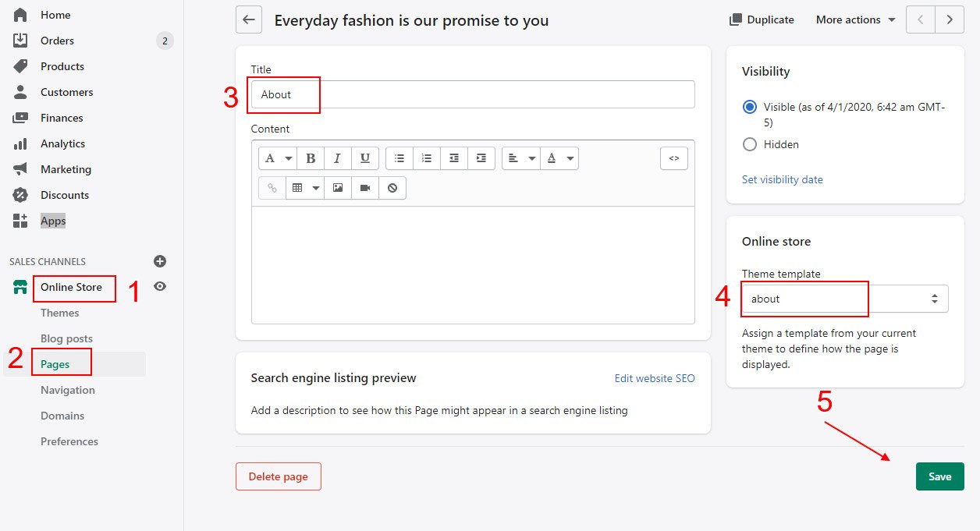Go back with the arrow button

tap(249, 20)
